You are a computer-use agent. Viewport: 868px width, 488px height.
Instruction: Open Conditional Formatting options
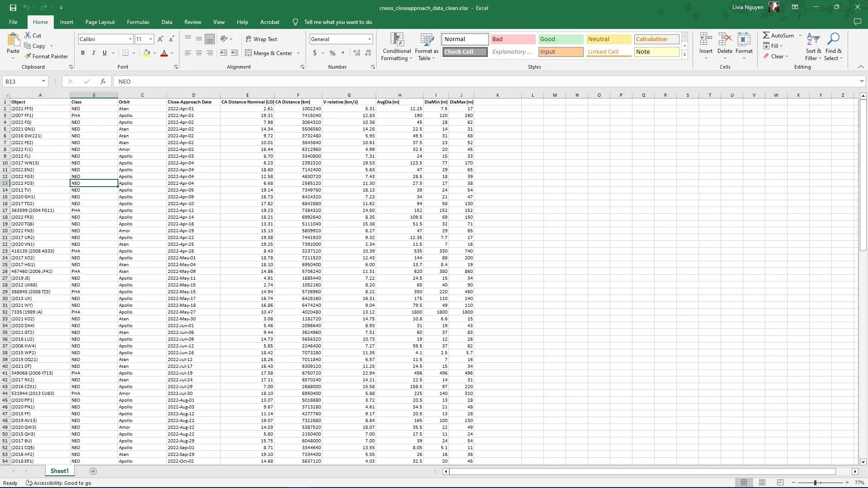click(x=396, y=47)
